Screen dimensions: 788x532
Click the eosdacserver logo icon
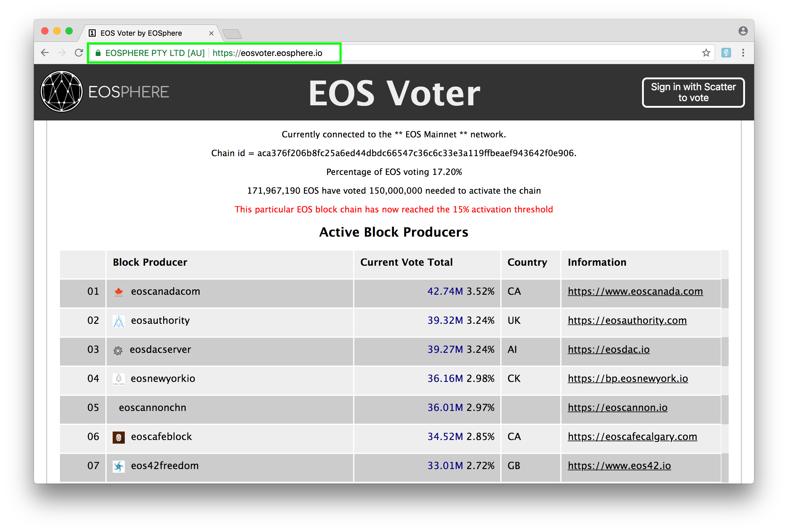pyautogui.click(x=118, y=350)
